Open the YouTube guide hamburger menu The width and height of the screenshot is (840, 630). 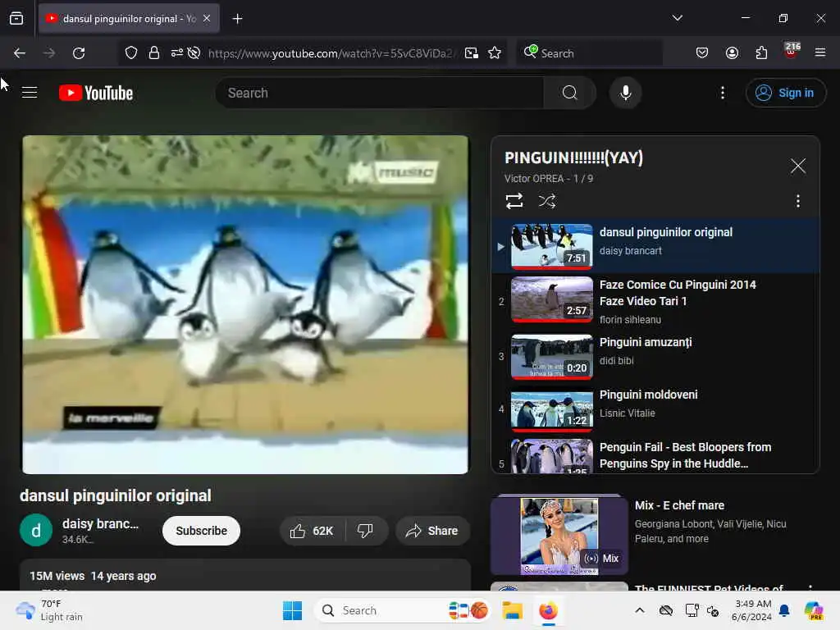(30, 93)
